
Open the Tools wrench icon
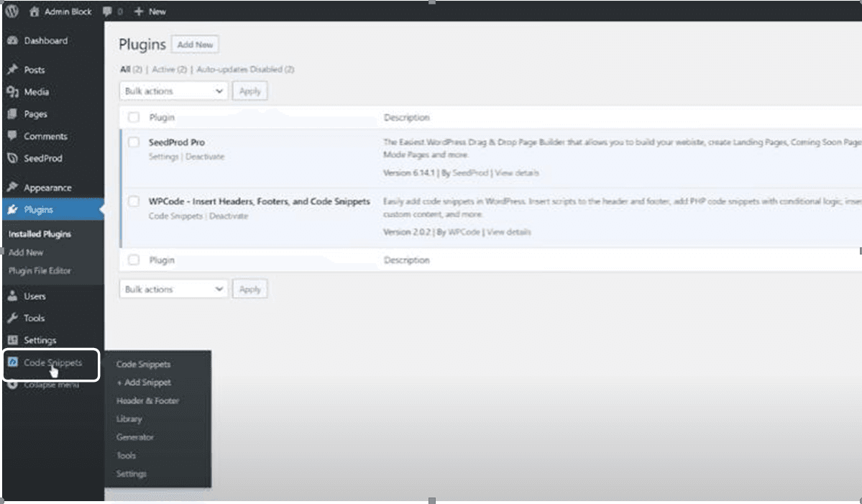click(12, 319)
